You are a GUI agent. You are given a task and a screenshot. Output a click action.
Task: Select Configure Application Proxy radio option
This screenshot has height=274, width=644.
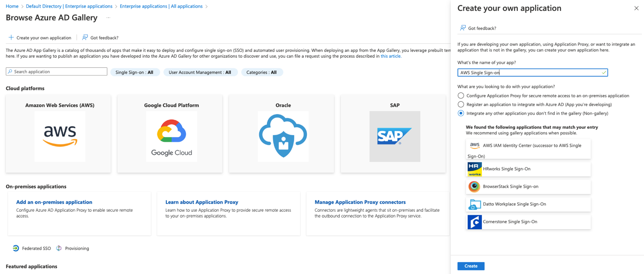tap(461, 96)
